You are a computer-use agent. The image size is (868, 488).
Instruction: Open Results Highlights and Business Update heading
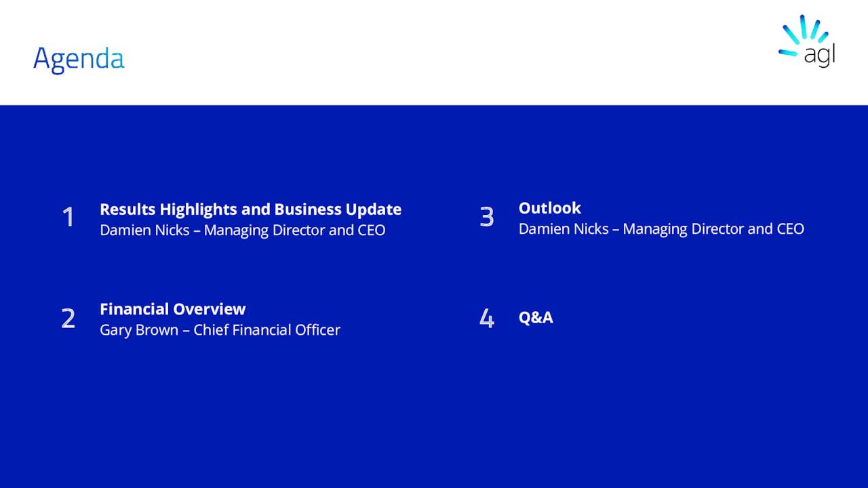[x=250, y=209]
